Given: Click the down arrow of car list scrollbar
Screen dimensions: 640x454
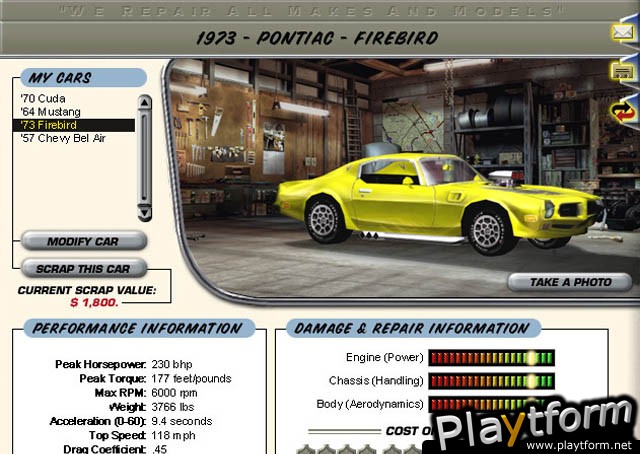Looking at the screenshot, I should click(x=144, y=213).
